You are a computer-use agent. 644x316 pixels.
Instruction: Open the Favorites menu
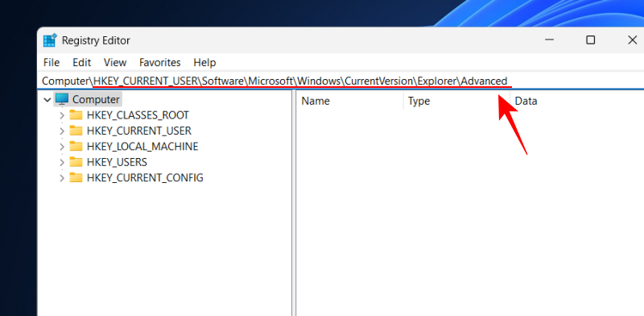click(x=159, y=63)
